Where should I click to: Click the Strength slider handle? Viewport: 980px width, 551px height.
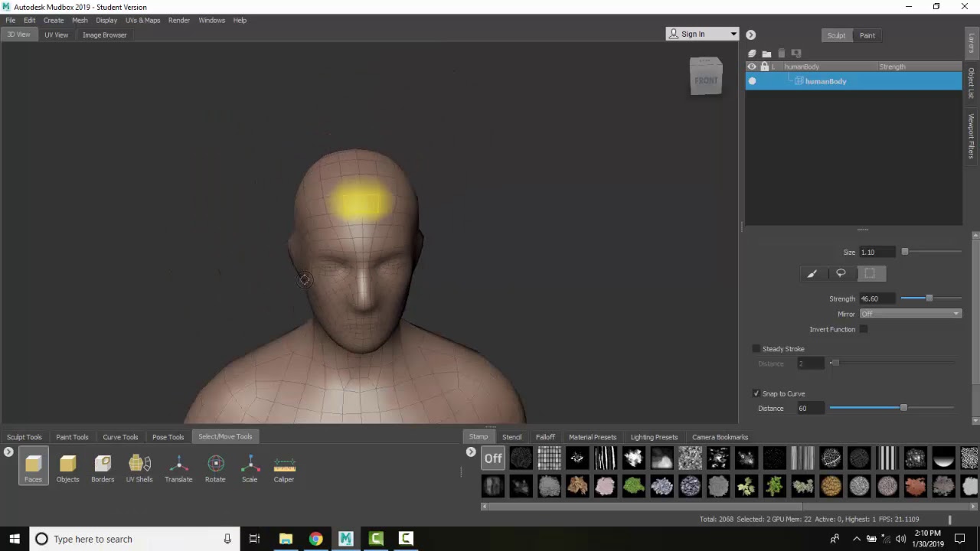click(x=929, y=298)
